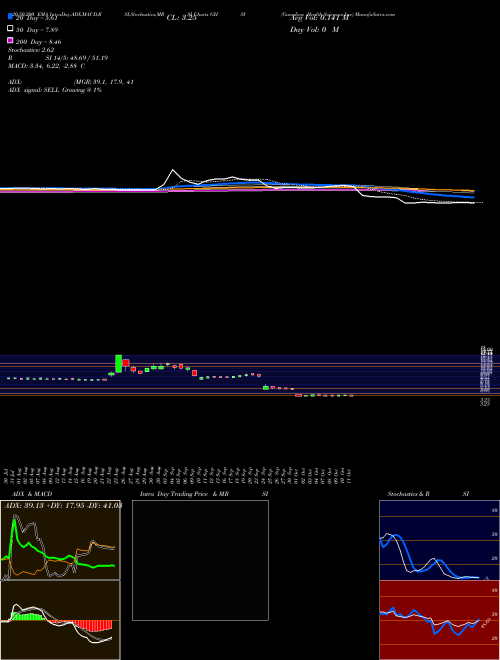Viewport: 500px width, 660px height.
Task: Click the magenta 200 Day legend swatch
Action: 10,40
